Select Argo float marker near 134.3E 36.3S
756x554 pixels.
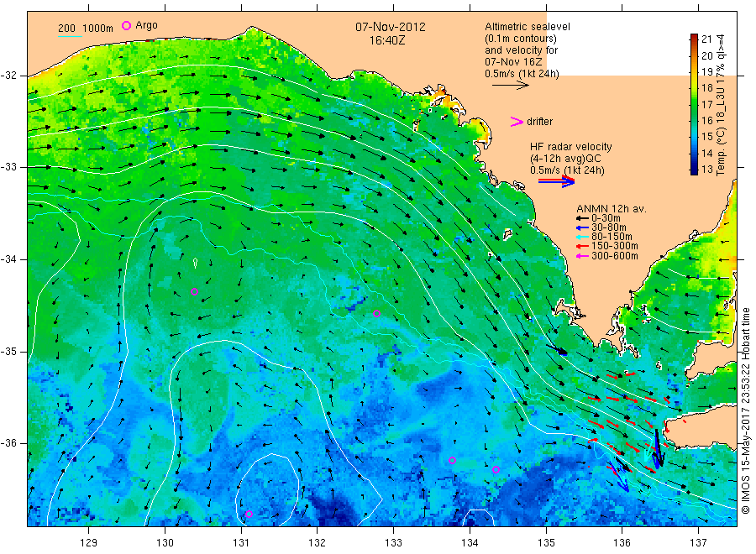[x=496, y=470]
